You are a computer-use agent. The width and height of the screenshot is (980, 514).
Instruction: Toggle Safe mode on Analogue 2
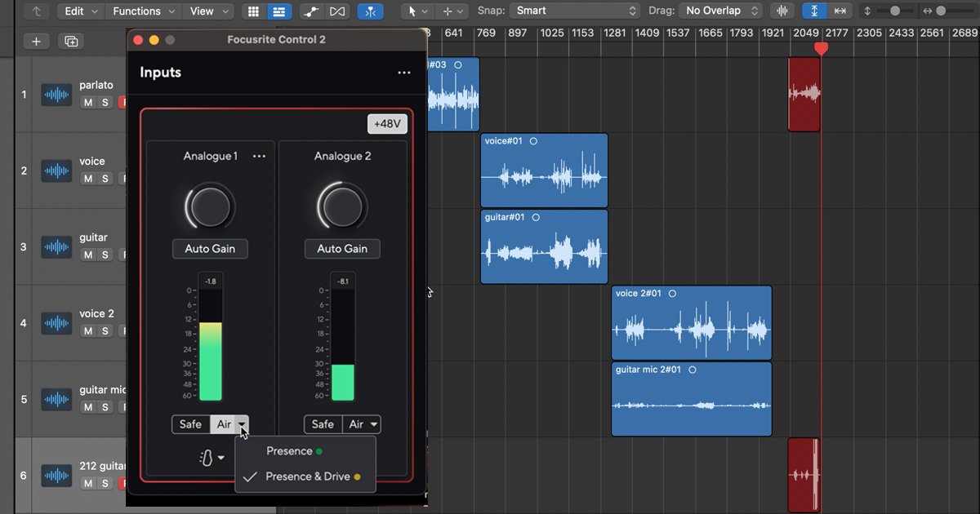pos(323,424)
